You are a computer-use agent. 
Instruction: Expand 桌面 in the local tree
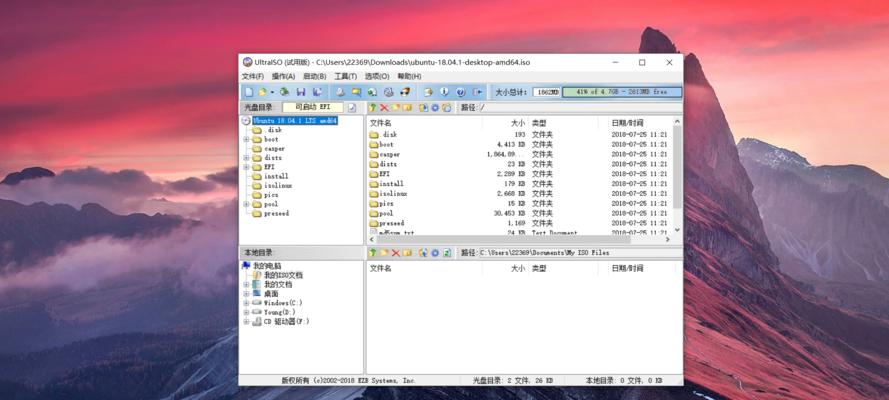(246, 294)
